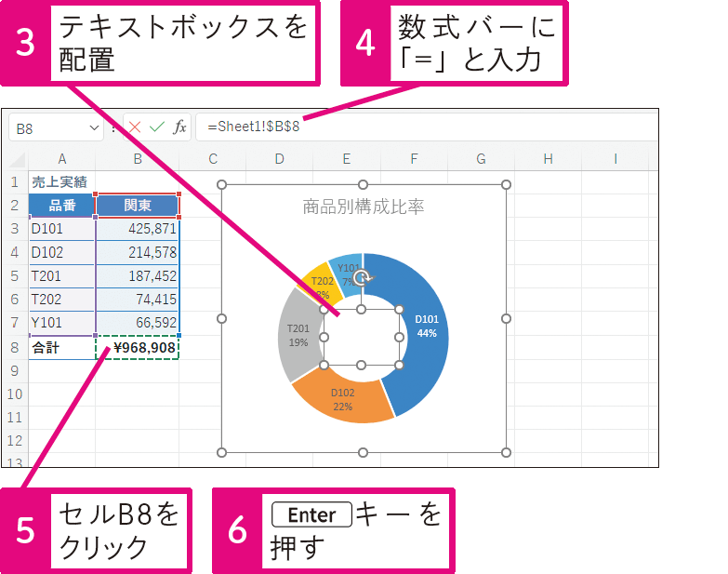Select column I header
Image resolution: width=728 pixels, height=574 pixels.
point(615,159)
